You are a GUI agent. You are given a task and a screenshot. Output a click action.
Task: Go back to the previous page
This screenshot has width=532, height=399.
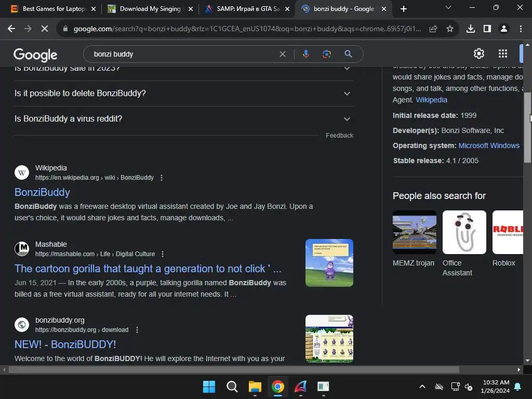(11, 29)
